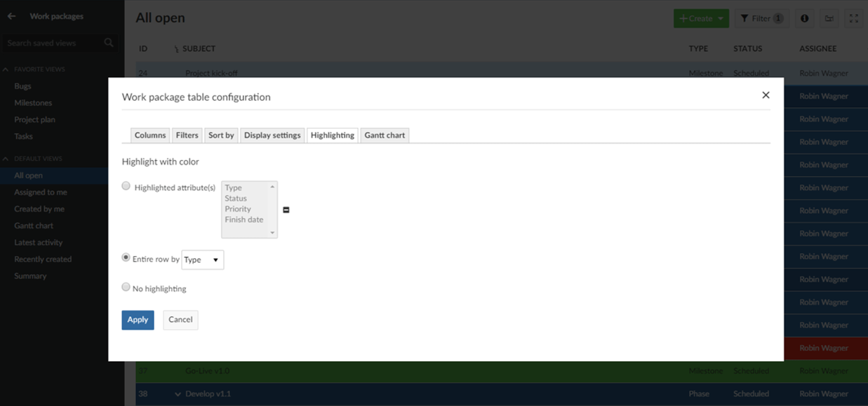Open the Entire row by Type dropdown
This screenshot has height=406, width=868.
[202, 260]
